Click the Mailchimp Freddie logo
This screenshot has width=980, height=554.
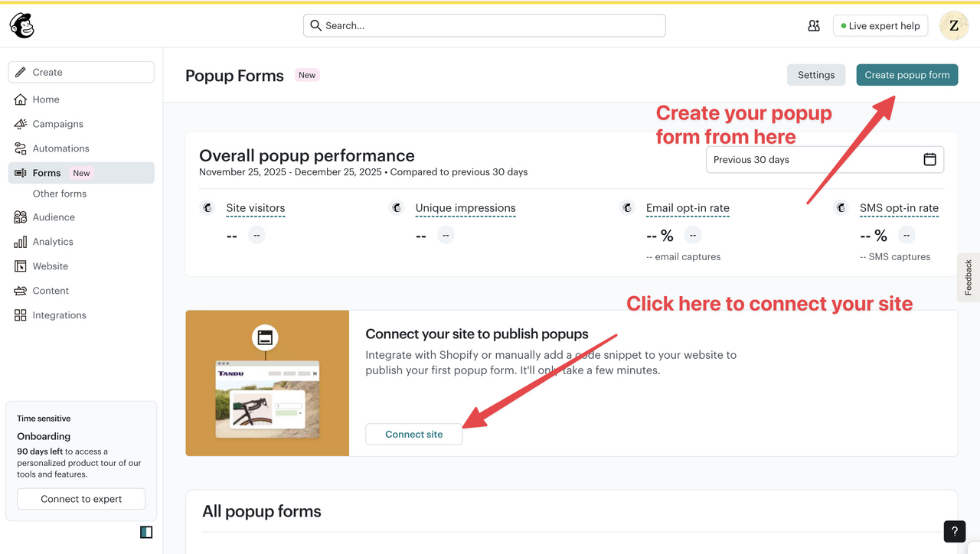[x=21, y=24]
